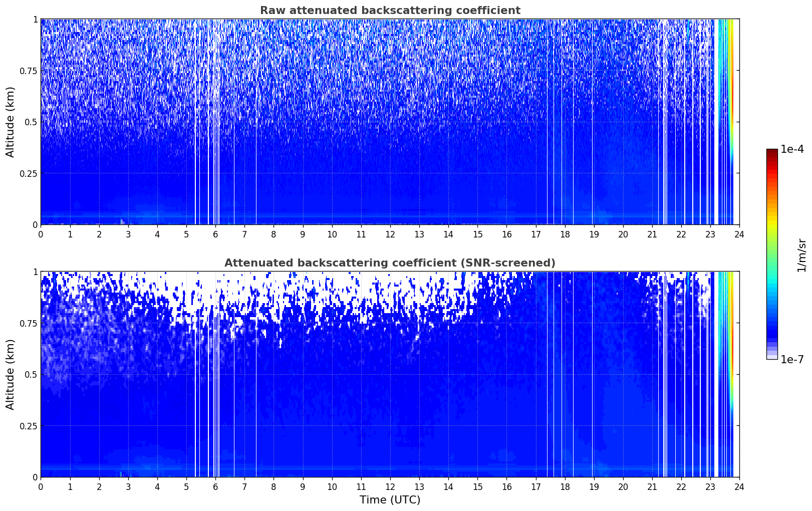Click the "15" time tick under the SNR-screened plot

[477, 486]
